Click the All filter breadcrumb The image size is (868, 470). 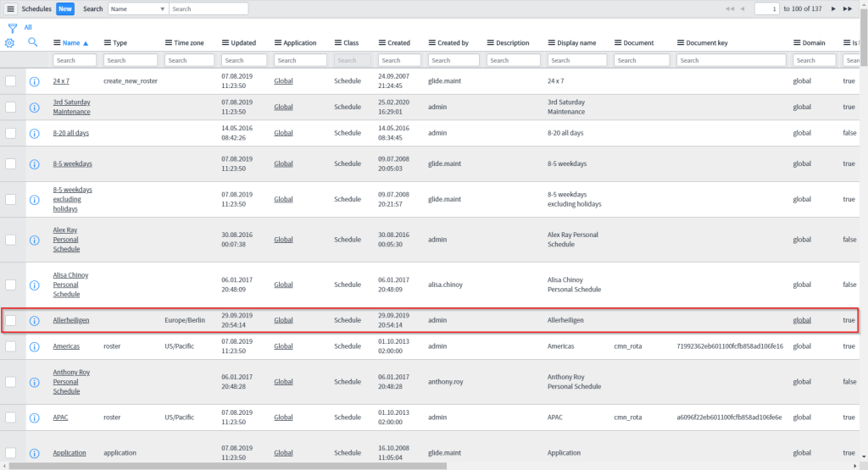(28, 27)
